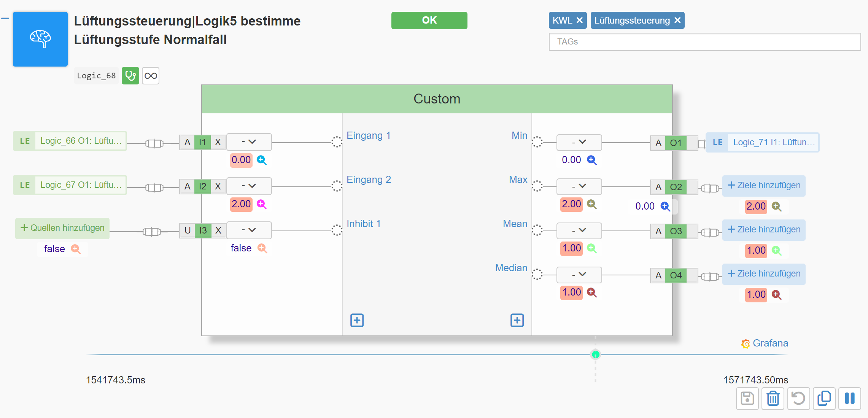The height and width of the screenshot is (418, 868).
Task: Focus the TAGs input field
Action: (705, 42)
